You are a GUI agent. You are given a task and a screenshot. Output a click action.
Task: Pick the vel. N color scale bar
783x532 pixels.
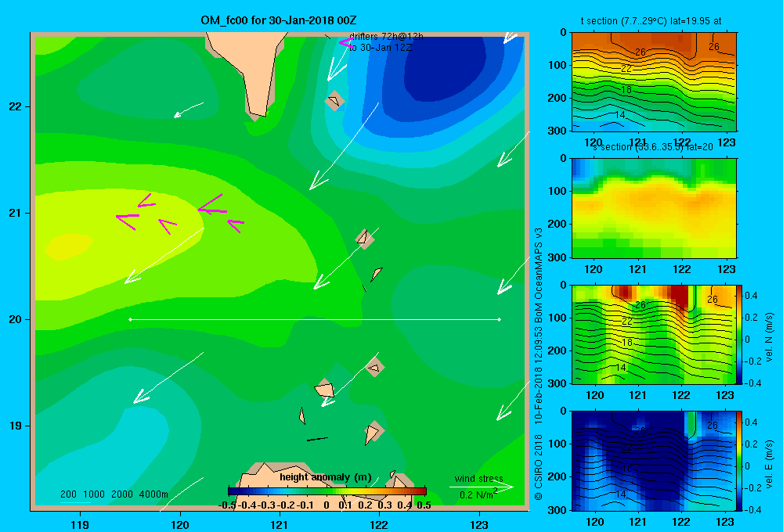tap(740, 334)
